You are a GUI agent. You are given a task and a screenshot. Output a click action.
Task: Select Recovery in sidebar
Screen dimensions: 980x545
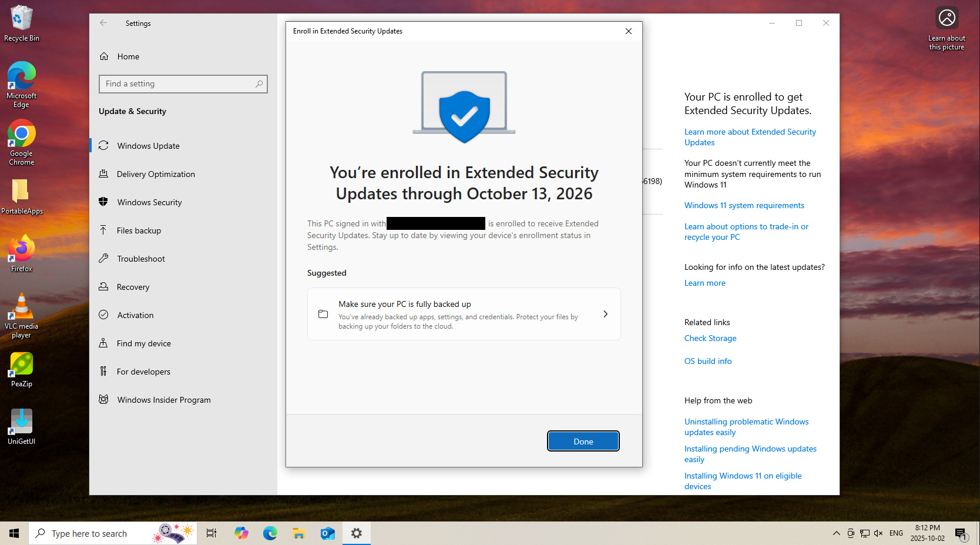tap(183, 287)
